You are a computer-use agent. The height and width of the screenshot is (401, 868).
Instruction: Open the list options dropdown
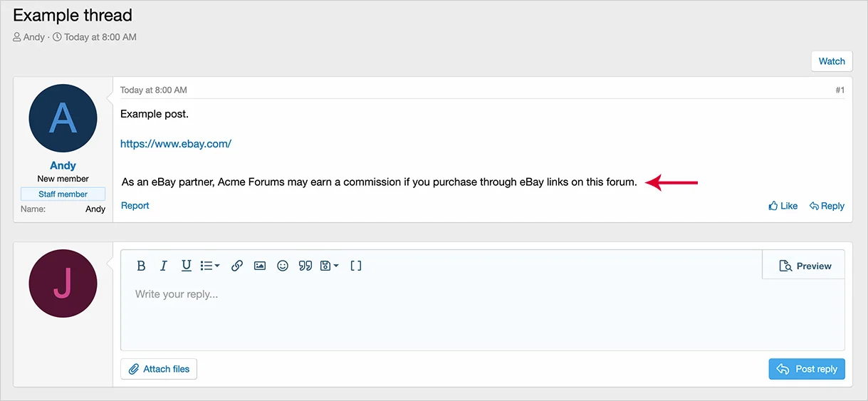coord(209,266)
